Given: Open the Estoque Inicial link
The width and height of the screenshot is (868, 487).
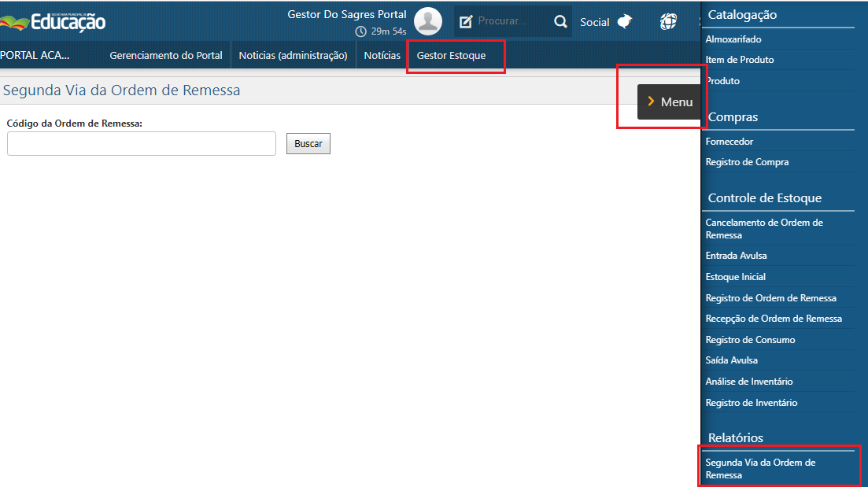Looking at the screenshot, I should [x=735, y=277].
